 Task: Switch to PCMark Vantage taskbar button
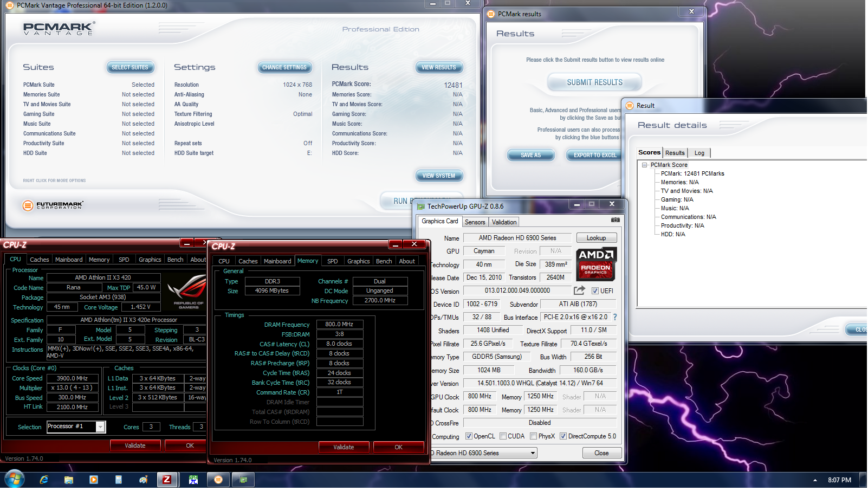click(x=218, y=480)
